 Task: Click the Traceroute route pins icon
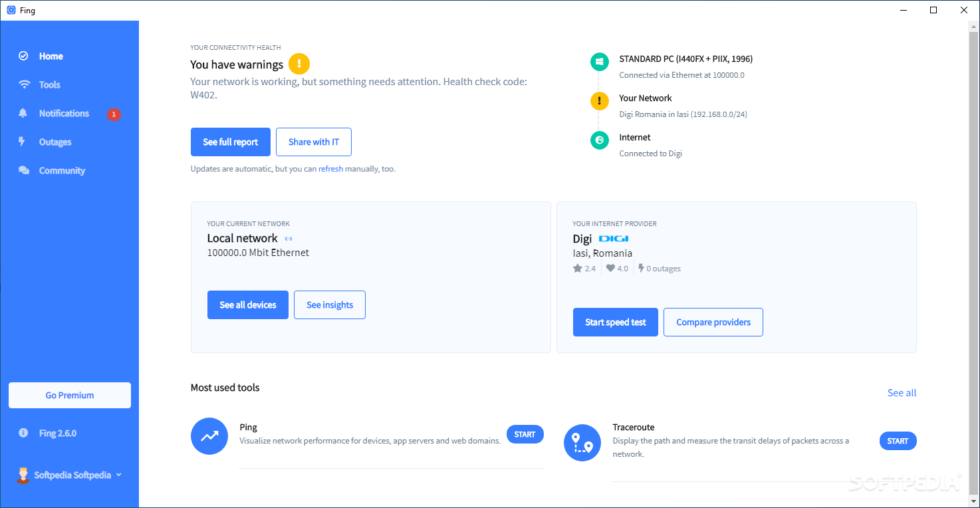(x=582, y=443)
